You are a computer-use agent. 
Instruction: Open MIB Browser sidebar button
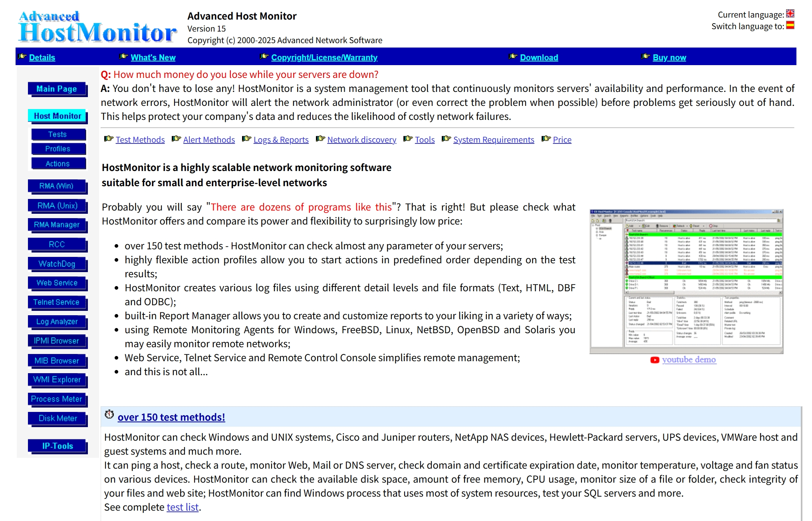pos(58,361)
